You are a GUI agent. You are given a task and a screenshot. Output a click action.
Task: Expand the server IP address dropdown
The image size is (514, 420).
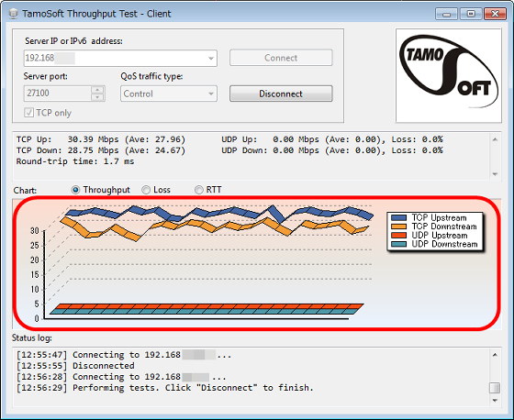click(211, 59)
